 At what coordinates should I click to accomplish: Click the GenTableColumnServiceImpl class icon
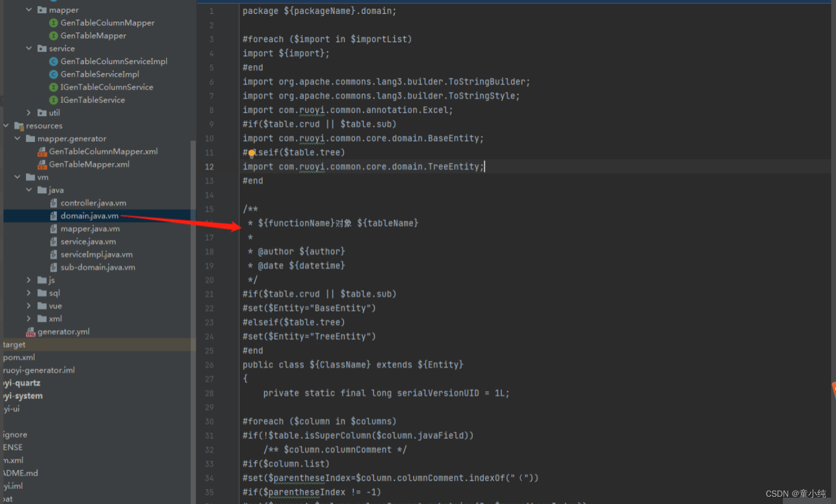[54, 62]
